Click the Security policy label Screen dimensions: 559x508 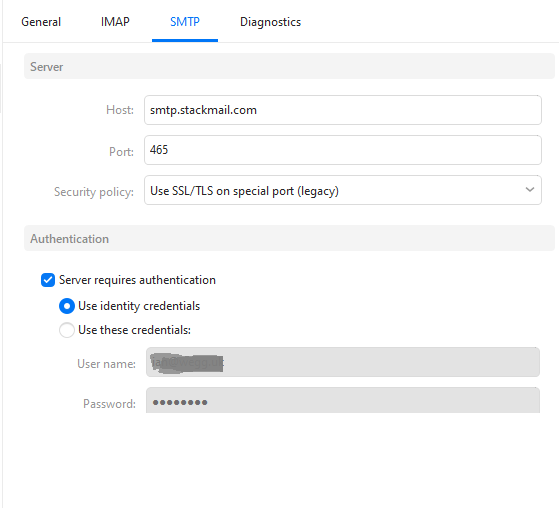(94, 192)
